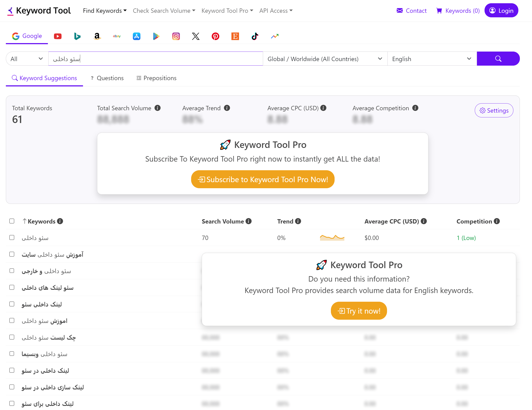Select the Google Play Store icon
532x410 pixels.
click(156, 36)
